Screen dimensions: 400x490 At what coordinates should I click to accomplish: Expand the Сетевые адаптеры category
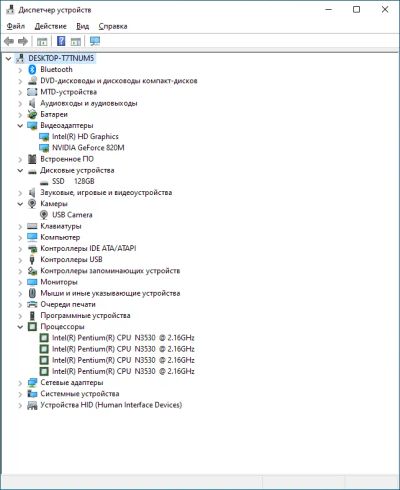(20, 383)
